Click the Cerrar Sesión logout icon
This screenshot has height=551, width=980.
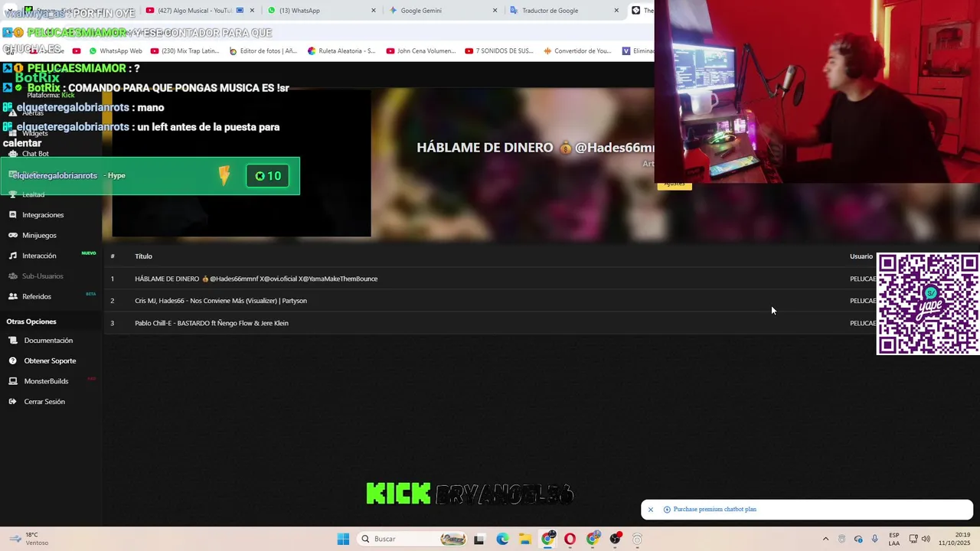[13, 402]
